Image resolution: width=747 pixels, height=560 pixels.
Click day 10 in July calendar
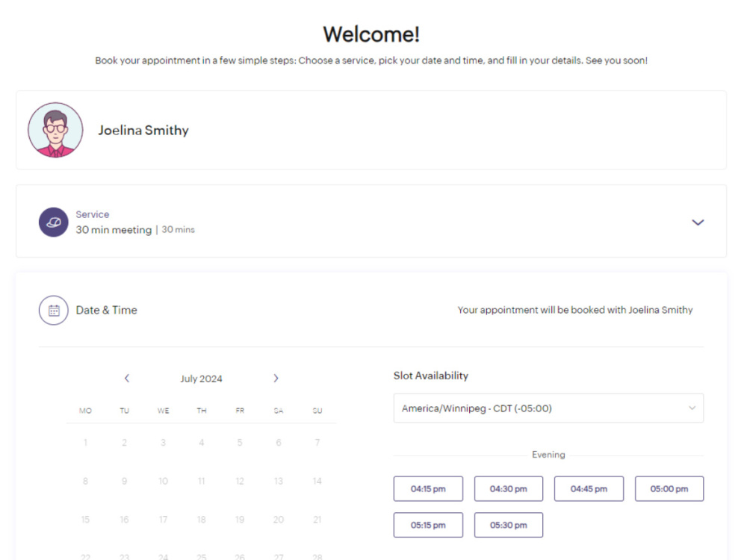163,481
